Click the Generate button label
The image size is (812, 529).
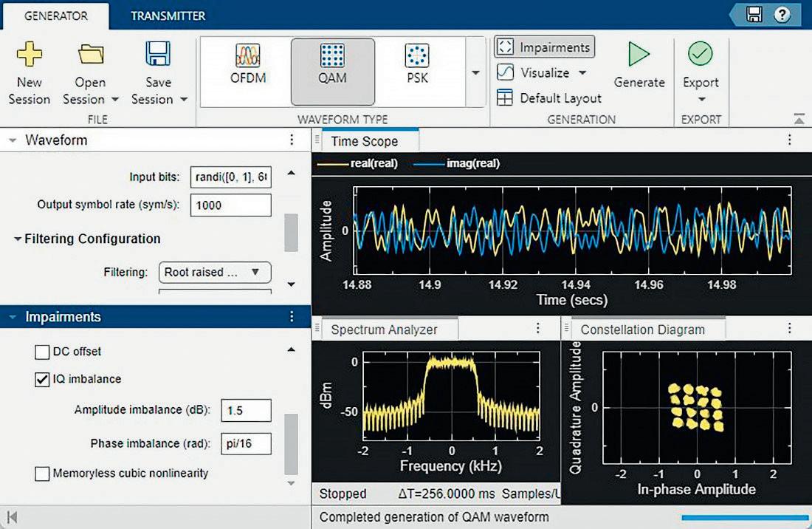(639, 82)
